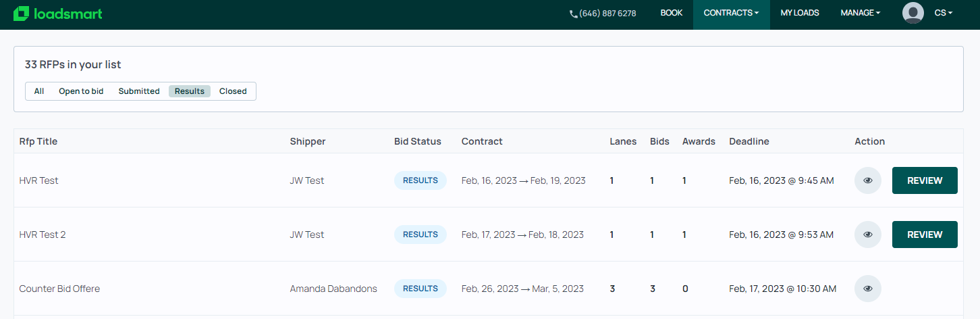This screenshot has height=319, width=980.
Task: Open the CS account dropdown
Action: [x=944, y=13]
